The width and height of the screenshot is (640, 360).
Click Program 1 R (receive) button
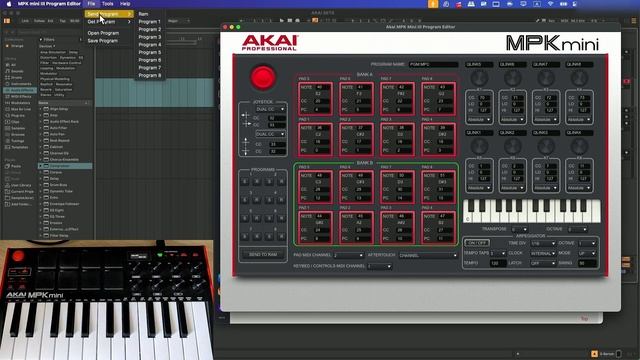[x=256, y=181]
